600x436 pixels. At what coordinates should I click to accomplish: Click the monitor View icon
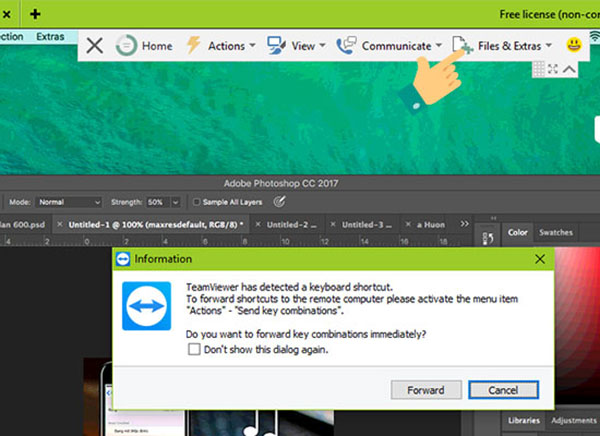[276, 46]
